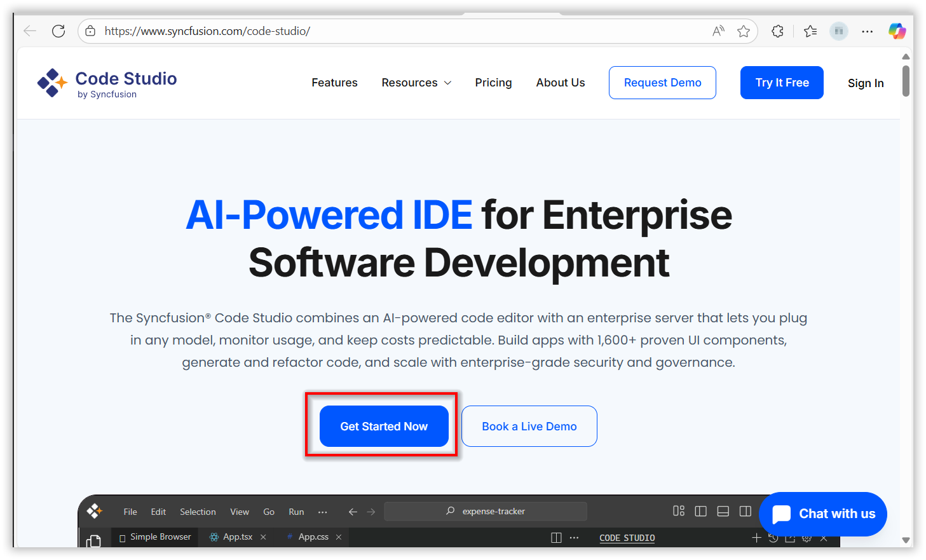Open the browser Extensions puzzle icon

point(777,31)
